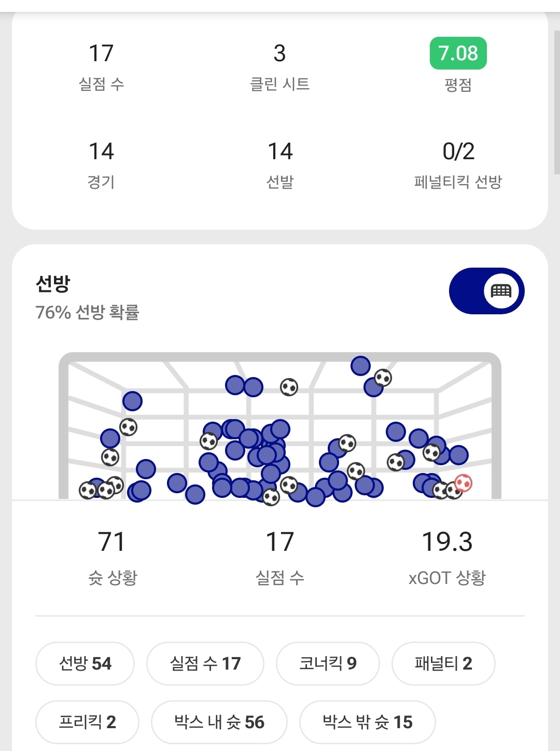The height and width of the screenshot is (751, 560).
Task: Click the vertical scrollbar on right edge
Action: (x=556, y=104)
